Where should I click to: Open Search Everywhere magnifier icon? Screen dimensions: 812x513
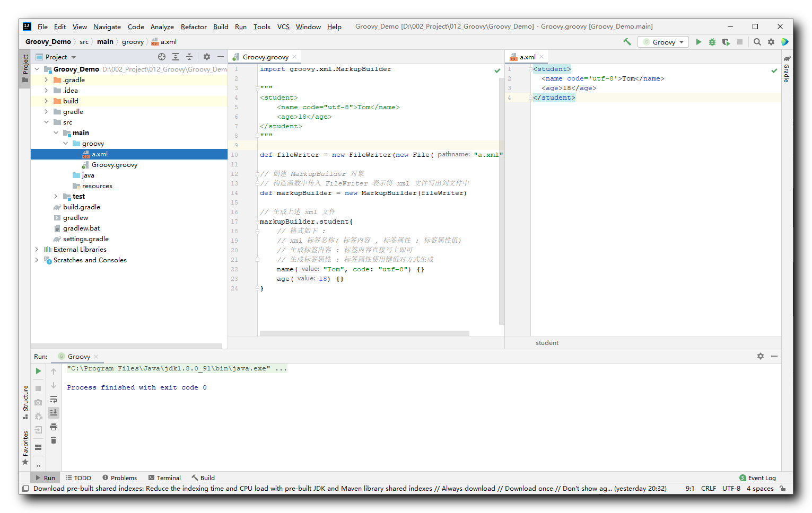(x=757, y=42)
